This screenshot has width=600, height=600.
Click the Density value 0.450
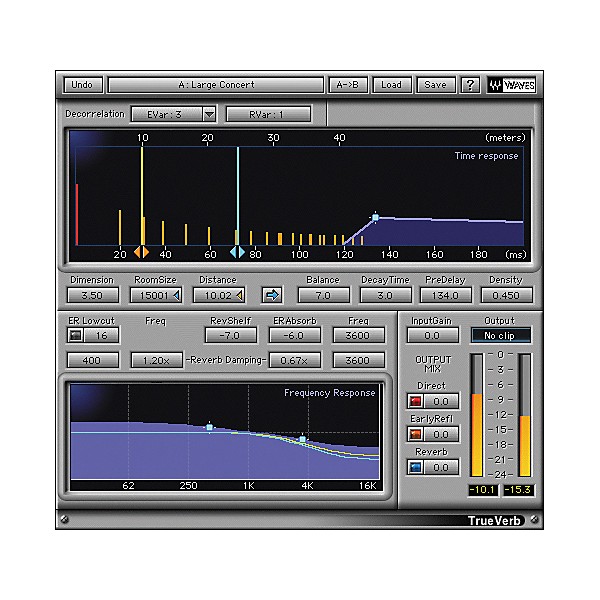click(506, 295)
